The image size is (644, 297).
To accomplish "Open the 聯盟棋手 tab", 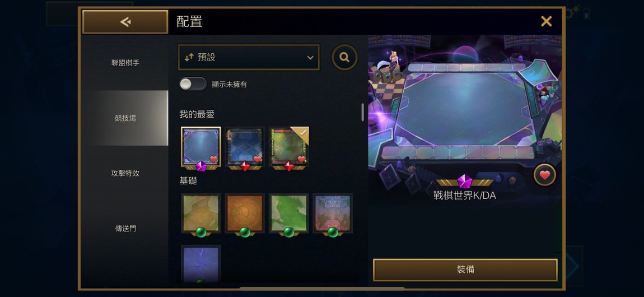I will click(125, 63).
